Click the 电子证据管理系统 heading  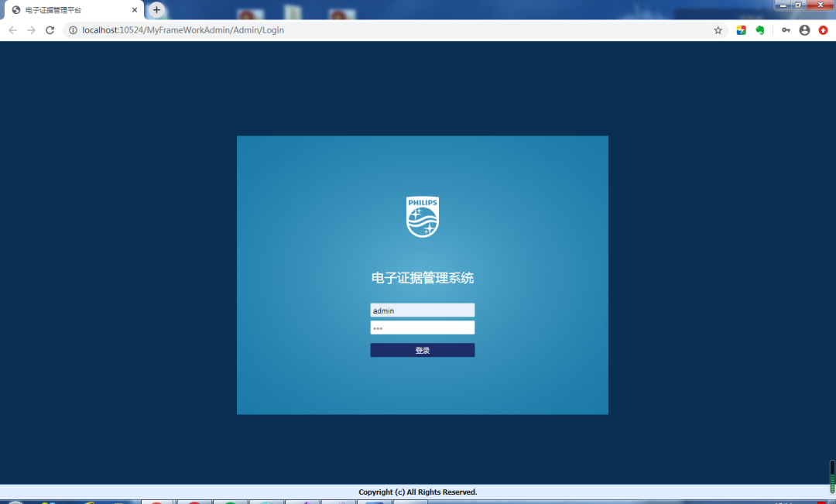423,278
